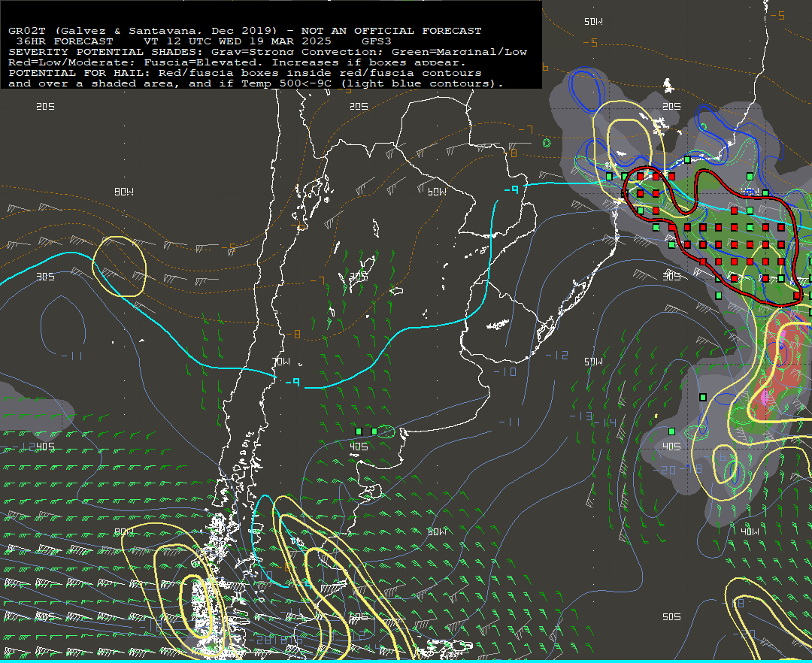Image resolution: width=812 pixels, height=663 pixels.
Task: Click cyan '-9' label beside the '70W' marker
Action: (x=293, y=382)
